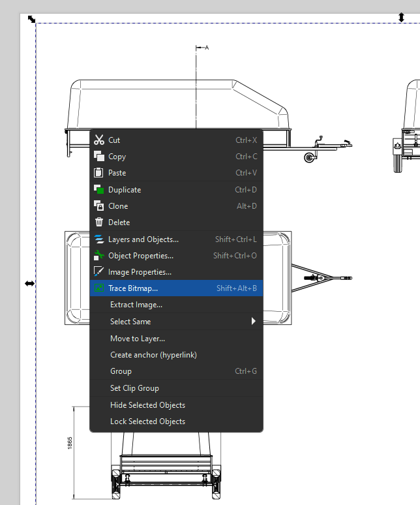Click the top-left diagonal resize handle
This screenshot has height=505, width=420.
pyautogui.click(x=31, y=19)
